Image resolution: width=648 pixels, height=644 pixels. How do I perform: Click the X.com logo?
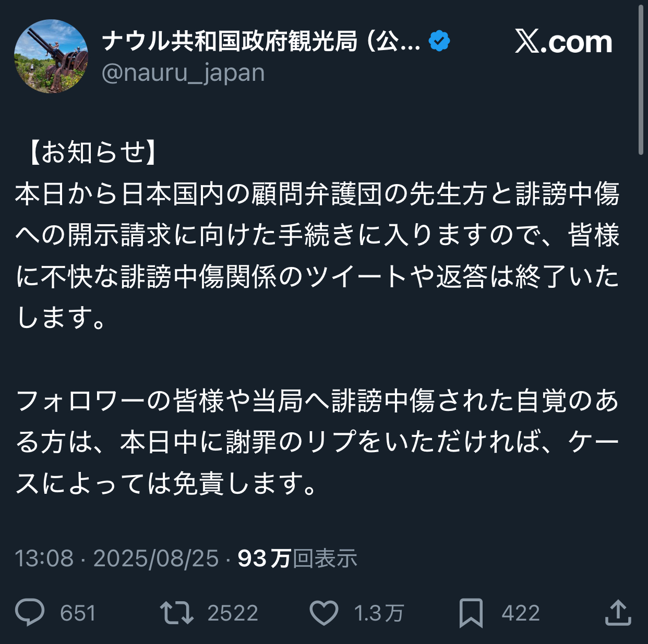563,42
